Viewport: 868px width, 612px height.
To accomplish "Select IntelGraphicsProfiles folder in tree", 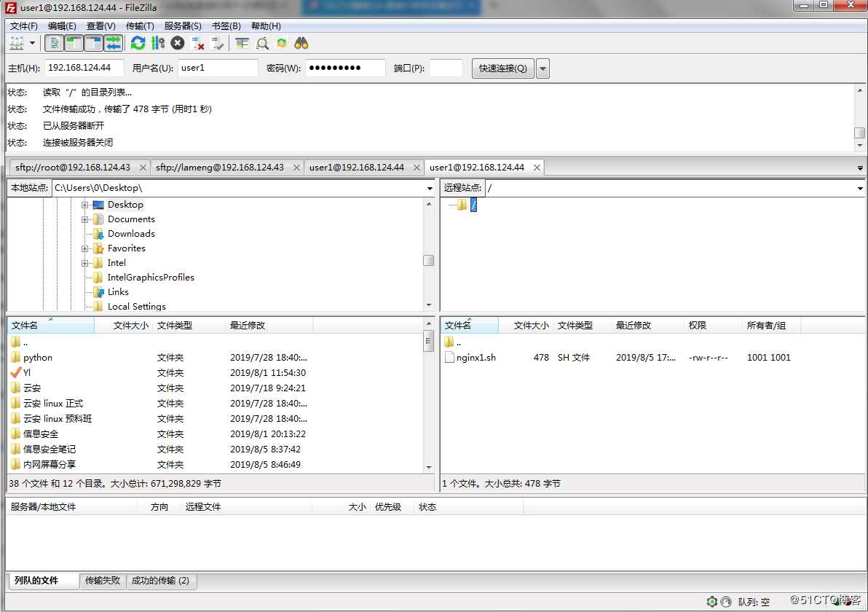I will pyautogui.click(x=151, y=278).
